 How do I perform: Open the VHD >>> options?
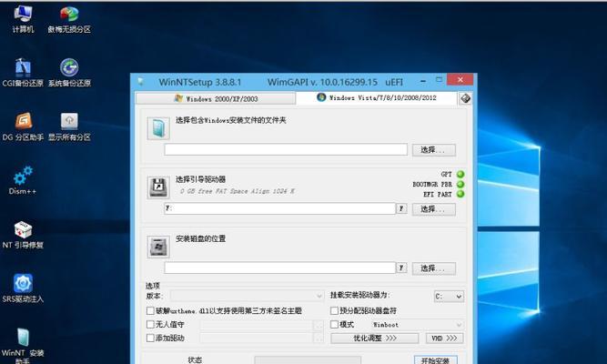coord(444,339)
